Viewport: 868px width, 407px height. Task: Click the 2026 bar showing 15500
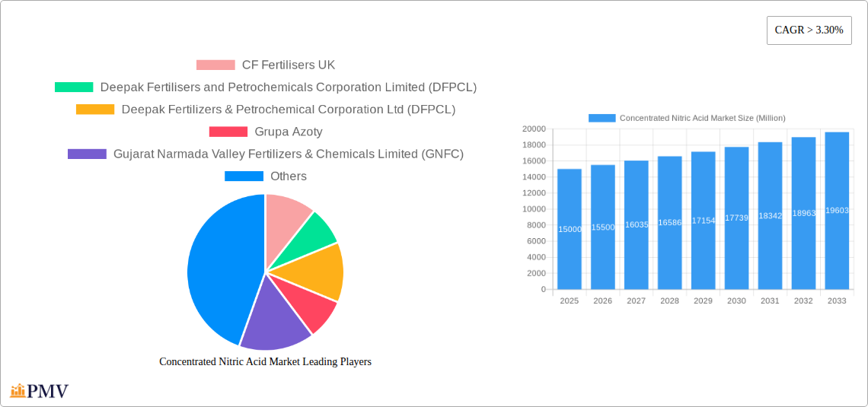coord(603,227)
